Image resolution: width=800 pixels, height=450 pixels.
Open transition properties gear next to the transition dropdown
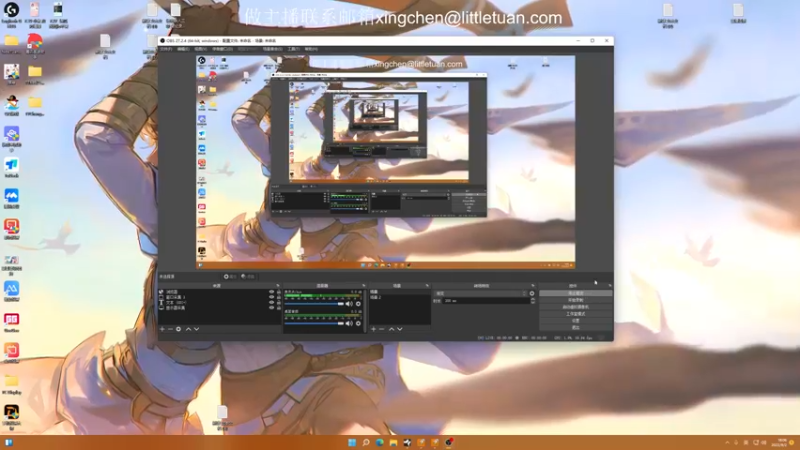(x=532, y=293)
